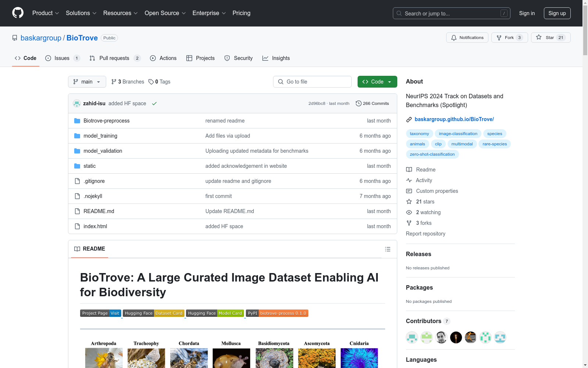Expand the Enterprise menu
The image size is (588, 368).
click(209, 13)
